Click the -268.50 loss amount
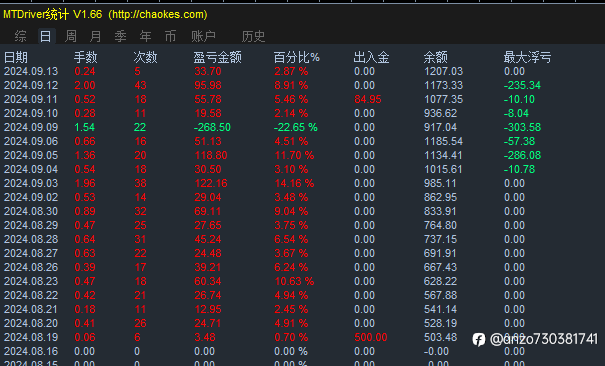Screen dimensions: 605x366 pyautogui.click(x=212, y=127)
